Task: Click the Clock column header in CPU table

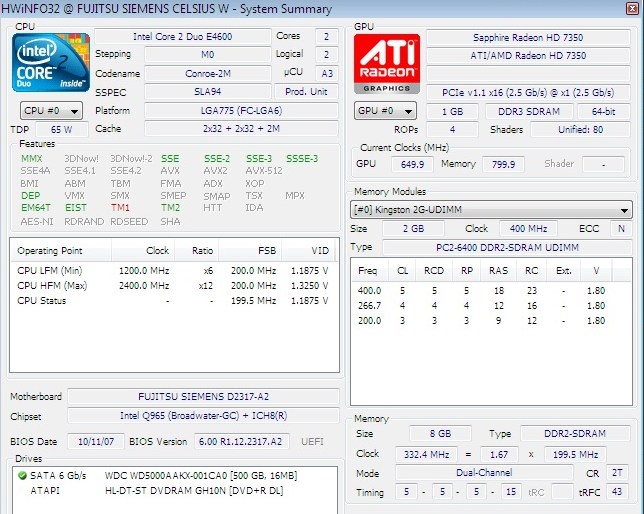Action: [143, 251]
